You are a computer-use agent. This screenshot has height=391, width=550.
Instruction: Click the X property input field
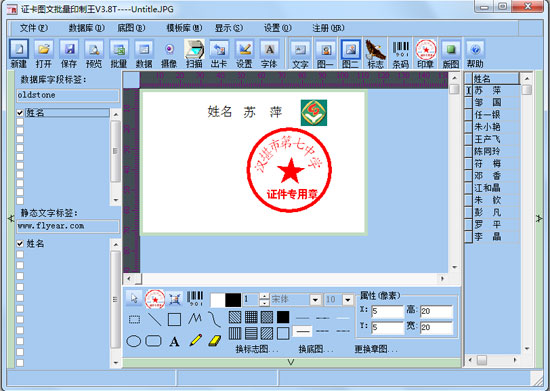(x=388, y=311)
